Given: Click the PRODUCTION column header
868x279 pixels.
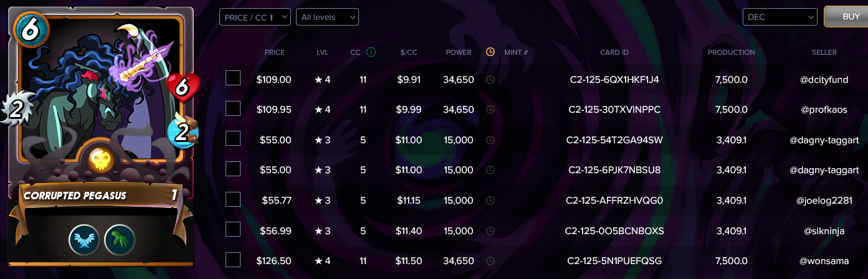Looking at the screenshot, I should [x=732, y=52].
